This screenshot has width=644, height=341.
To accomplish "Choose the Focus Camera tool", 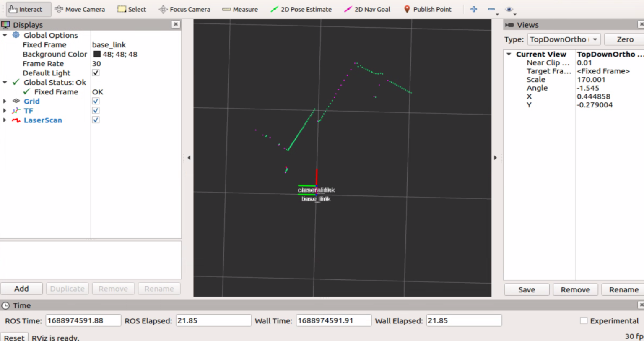I will (x=184, y=9).
